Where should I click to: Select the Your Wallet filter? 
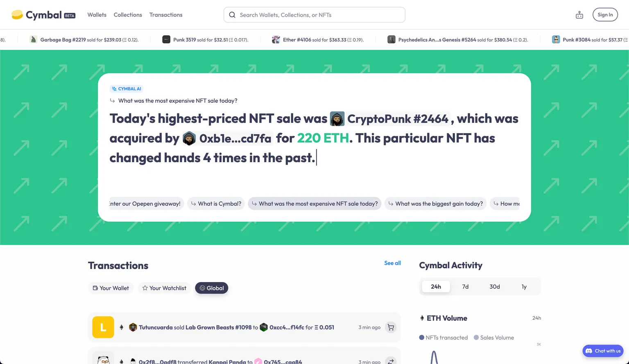[111, 288]
